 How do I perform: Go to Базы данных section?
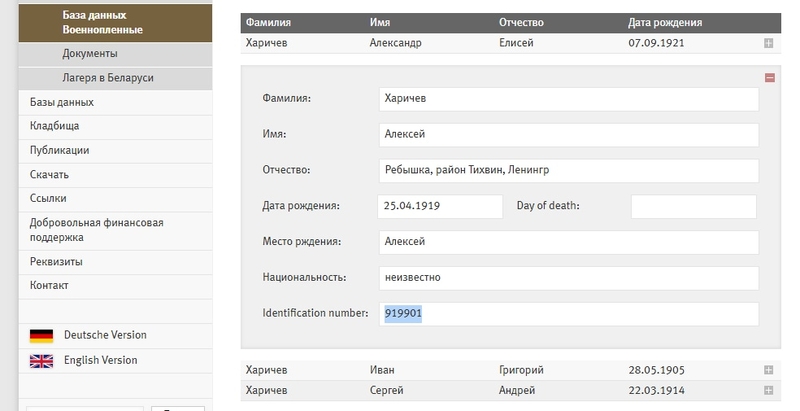point(62,102)
